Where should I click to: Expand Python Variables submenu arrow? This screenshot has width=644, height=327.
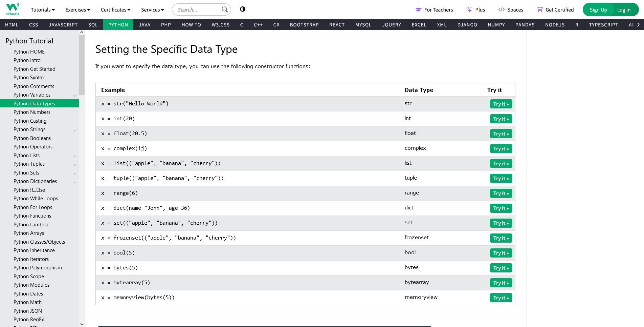75,96
